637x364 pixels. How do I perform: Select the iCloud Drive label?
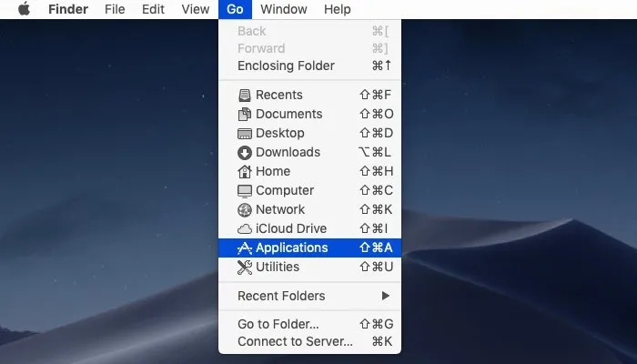(x=291, y=228)
